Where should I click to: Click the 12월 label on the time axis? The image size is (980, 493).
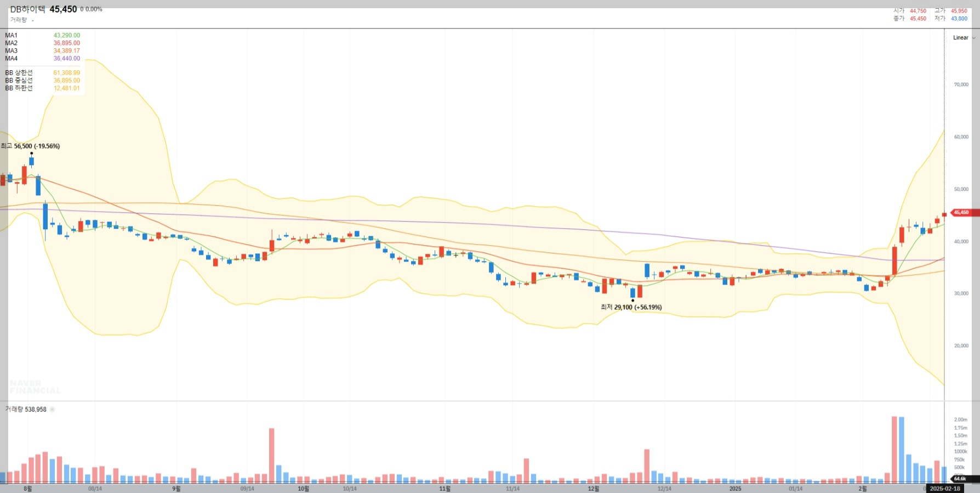coord(593,489)
